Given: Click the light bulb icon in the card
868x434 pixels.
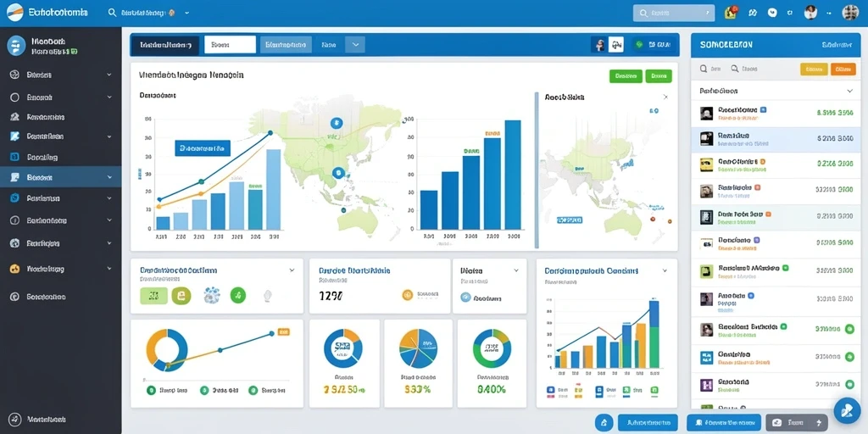Looking at the screenshot, I should (x=267, y=296).
